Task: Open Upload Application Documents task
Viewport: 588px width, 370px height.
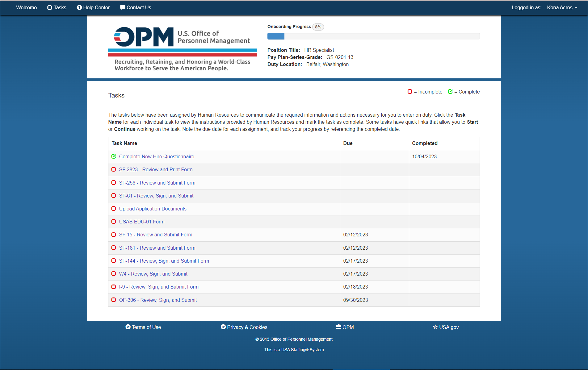Action: click(x=153, y=209)
